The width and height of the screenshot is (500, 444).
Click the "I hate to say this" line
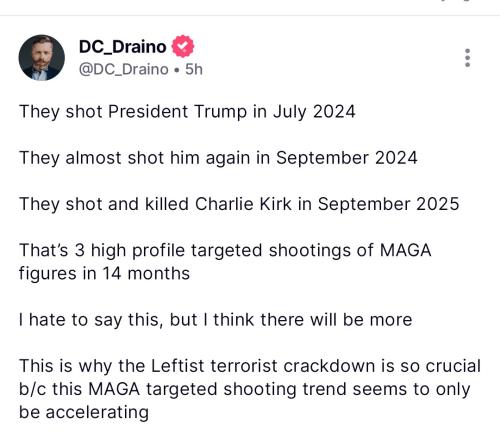(x=216, y=320)
